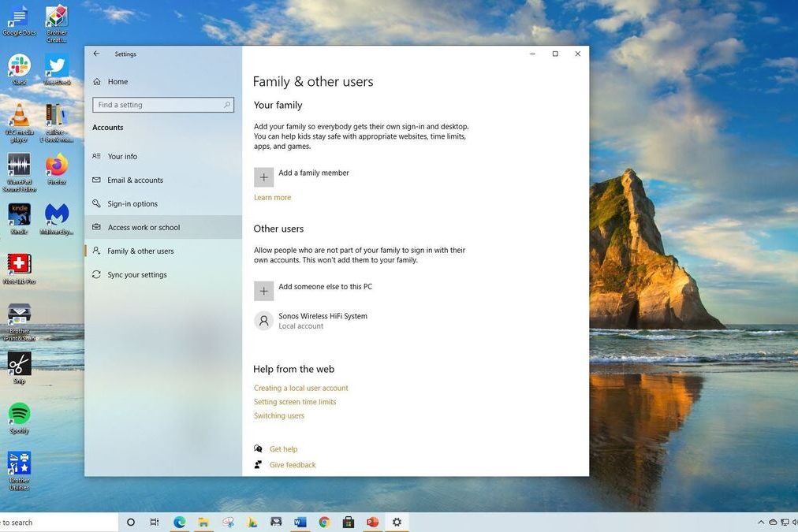Go back using the Settings back arrow
Image resolution: width=798 pixels, height=532 pixels.
point(96,54)
